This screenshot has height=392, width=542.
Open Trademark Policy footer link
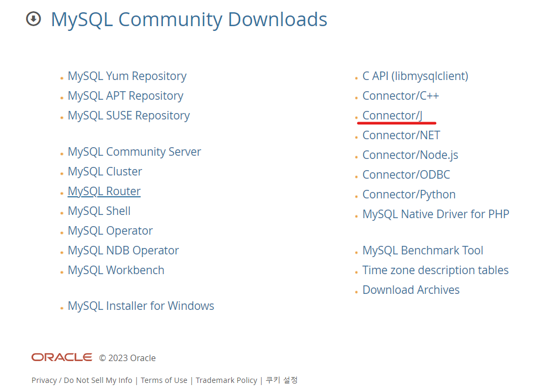click(x=226, y=380)
